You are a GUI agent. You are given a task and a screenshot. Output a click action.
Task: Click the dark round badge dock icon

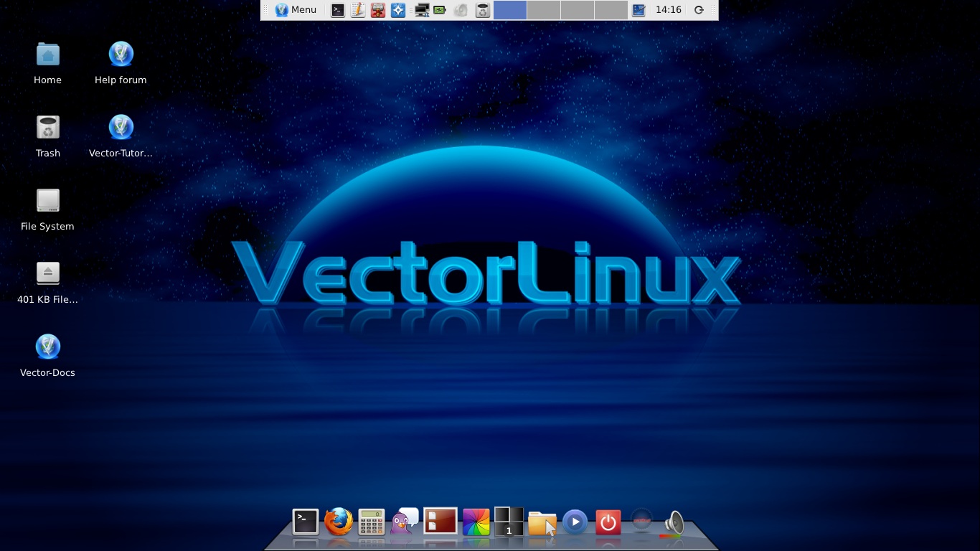[x=641, y=521]
